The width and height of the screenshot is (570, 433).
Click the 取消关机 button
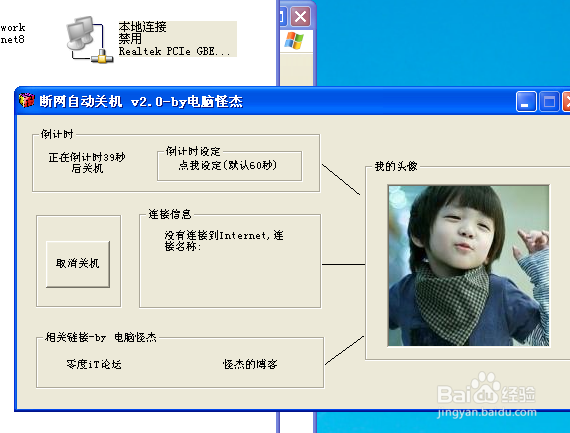(x=78, y=264)
